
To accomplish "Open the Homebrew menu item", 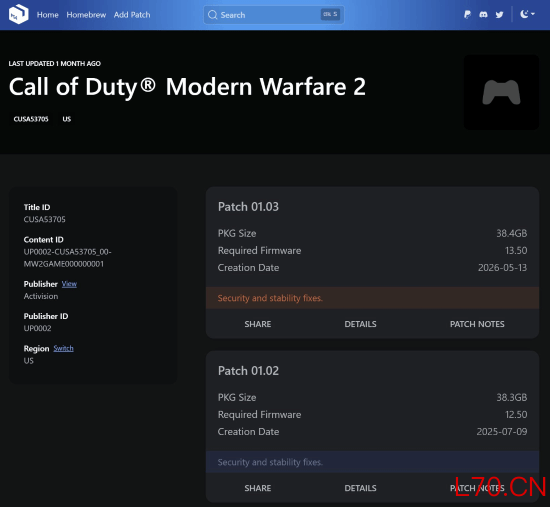I will (x=86, y=15).
